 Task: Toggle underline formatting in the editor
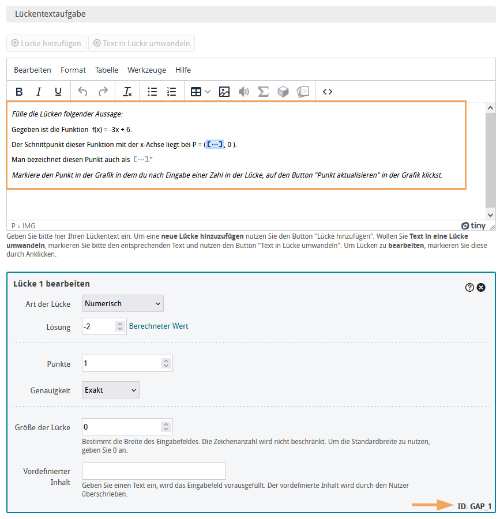coord(58,92)
